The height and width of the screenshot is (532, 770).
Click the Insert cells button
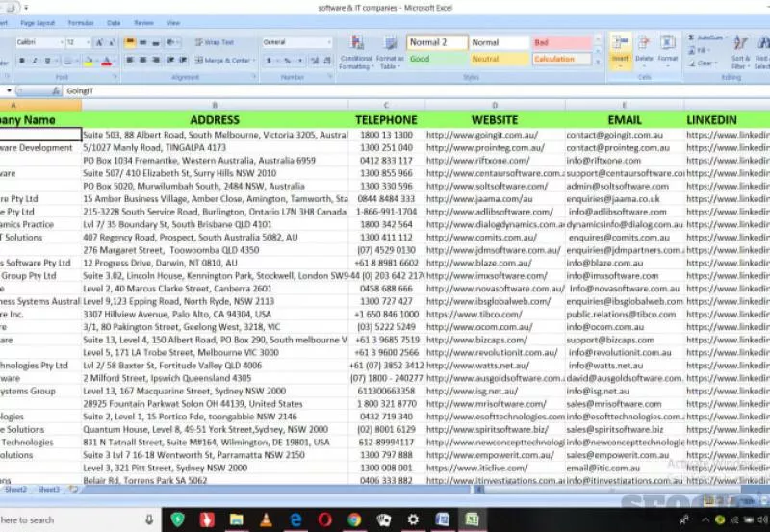tap(620, 50)
